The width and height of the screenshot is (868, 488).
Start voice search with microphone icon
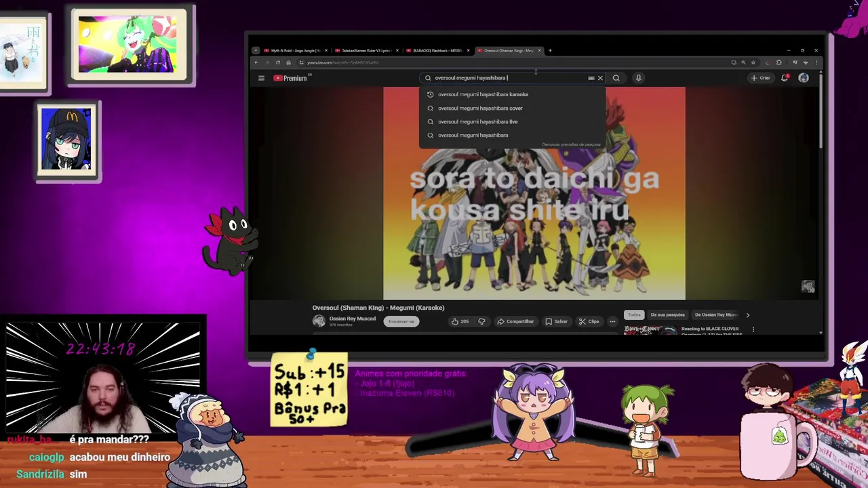coord(638,78)
